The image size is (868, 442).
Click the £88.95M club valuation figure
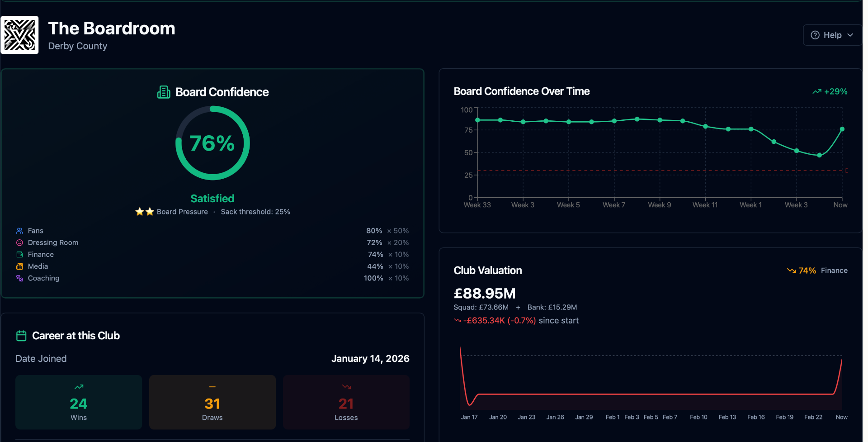pos(485,294)
